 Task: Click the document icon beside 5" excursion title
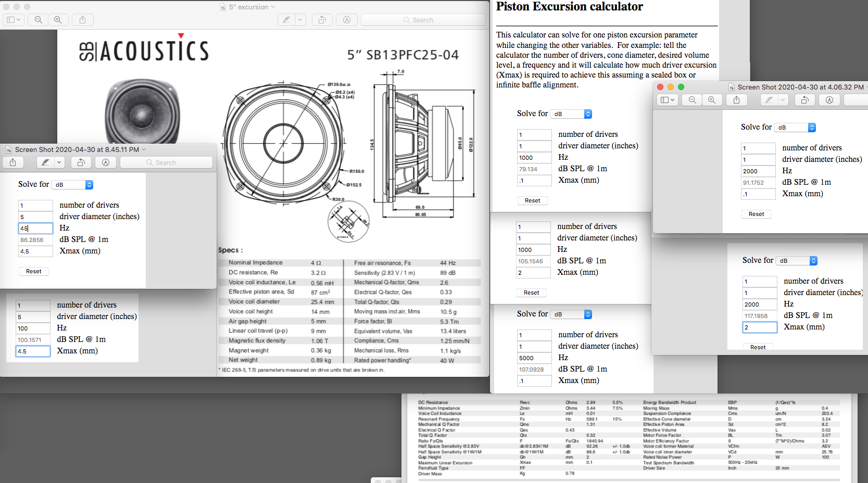[223, 7]
